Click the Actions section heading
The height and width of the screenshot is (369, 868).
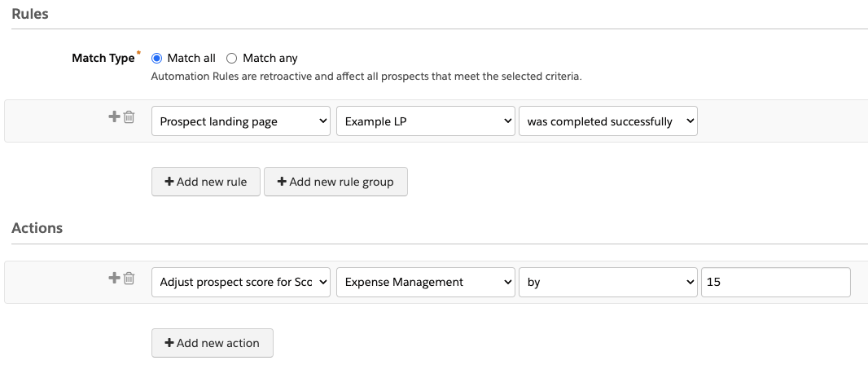37,228
